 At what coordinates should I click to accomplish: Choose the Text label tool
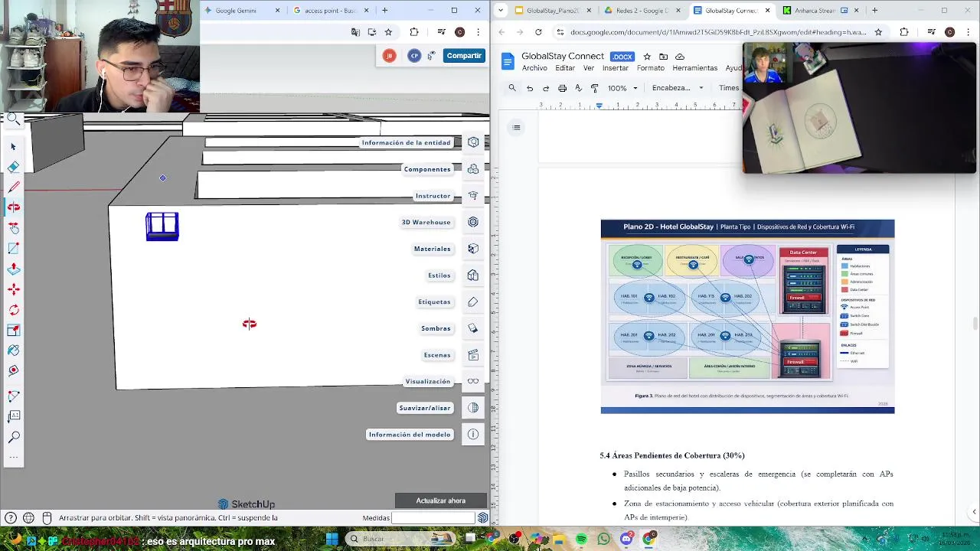(x=13, y=416)
